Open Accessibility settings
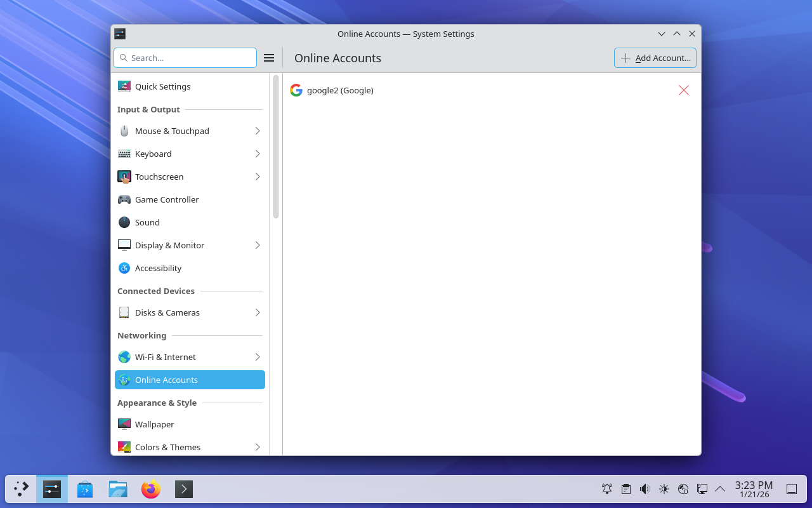812x508 pixels. click(x=158, y=268)
